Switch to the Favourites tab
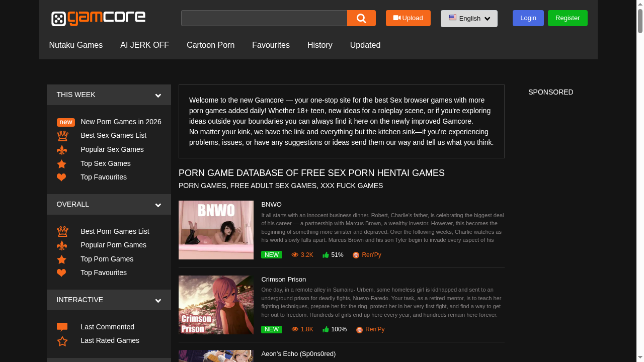This screenshot has width=644, height=362. (271, 45)
